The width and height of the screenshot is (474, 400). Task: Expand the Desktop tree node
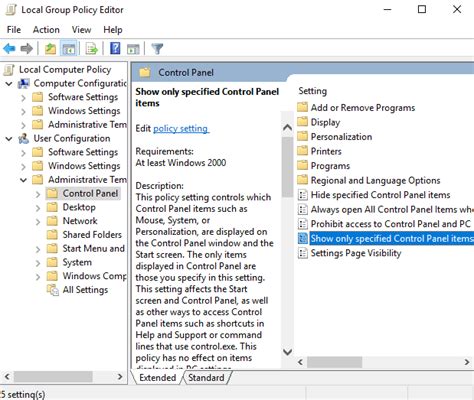(x=38, y=207)
